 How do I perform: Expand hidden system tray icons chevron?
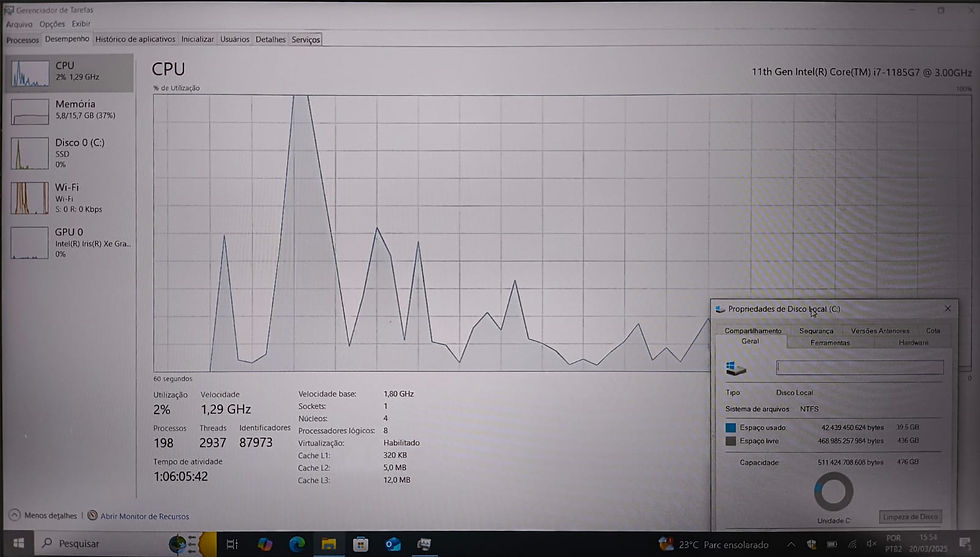[791, 544]
